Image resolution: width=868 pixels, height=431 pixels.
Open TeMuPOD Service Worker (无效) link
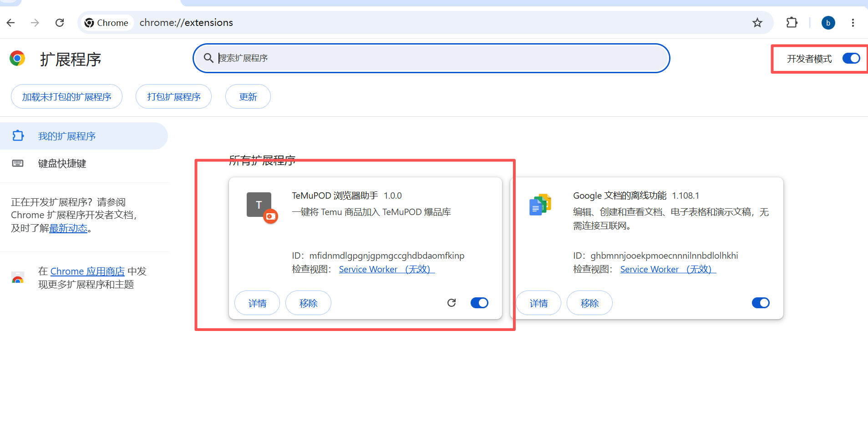387,269
